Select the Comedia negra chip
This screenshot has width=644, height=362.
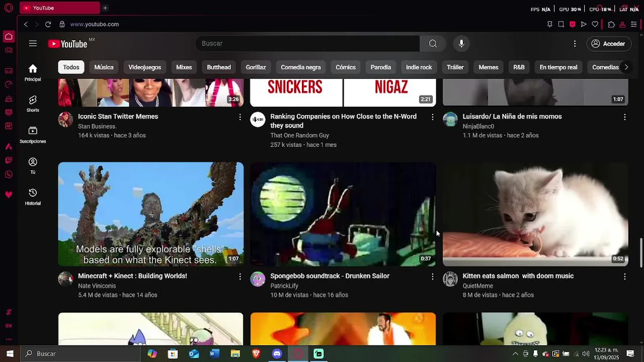coord(301,67)
